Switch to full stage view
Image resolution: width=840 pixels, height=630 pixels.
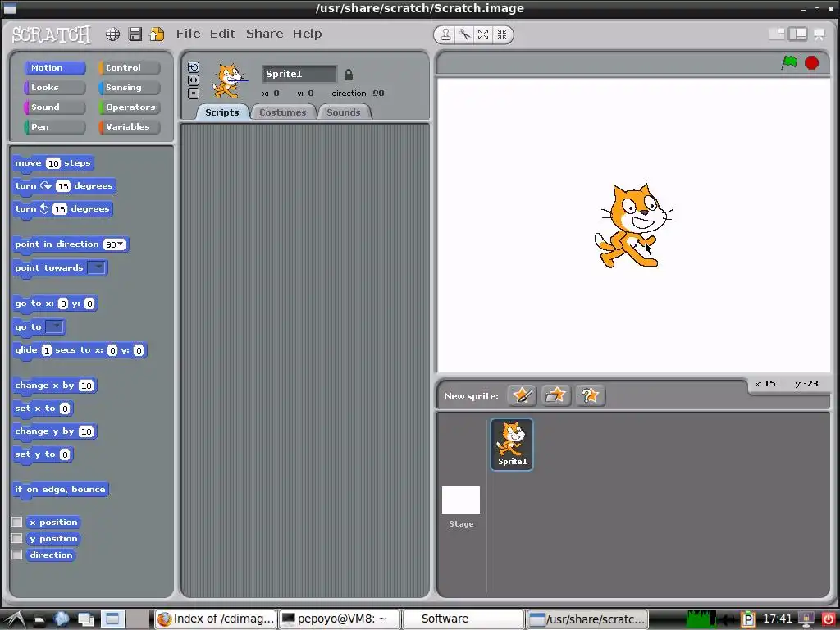pos(797,34)
